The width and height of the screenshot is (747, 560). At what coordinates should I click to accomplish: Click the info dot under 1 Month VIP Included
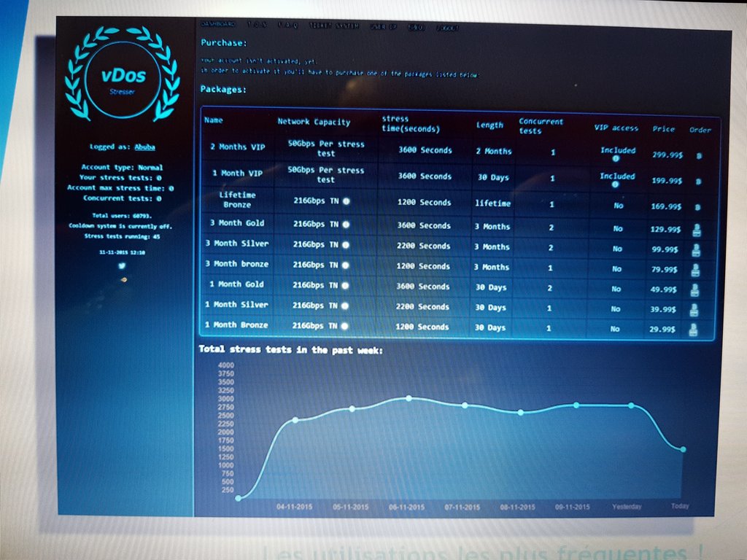click(x=615, y=184)
